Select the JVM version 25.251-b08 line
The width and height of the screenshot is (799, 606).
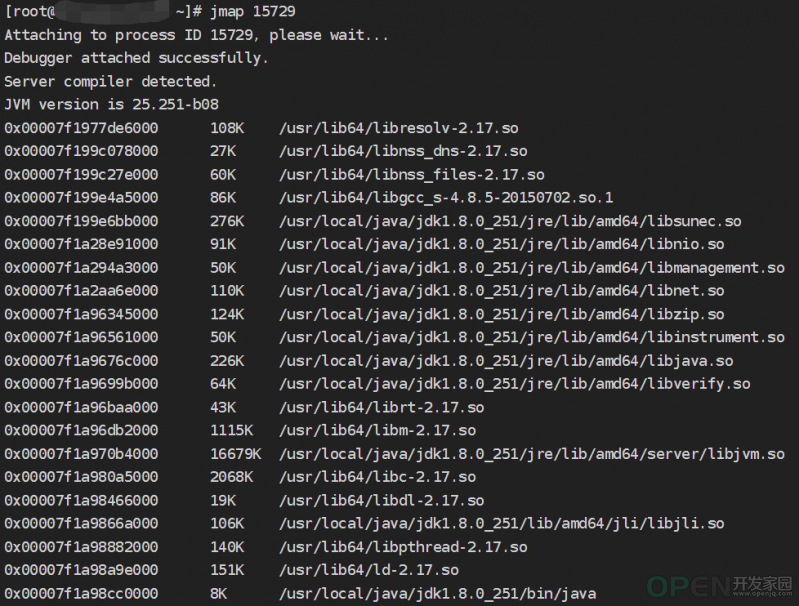tap(112, 104)
